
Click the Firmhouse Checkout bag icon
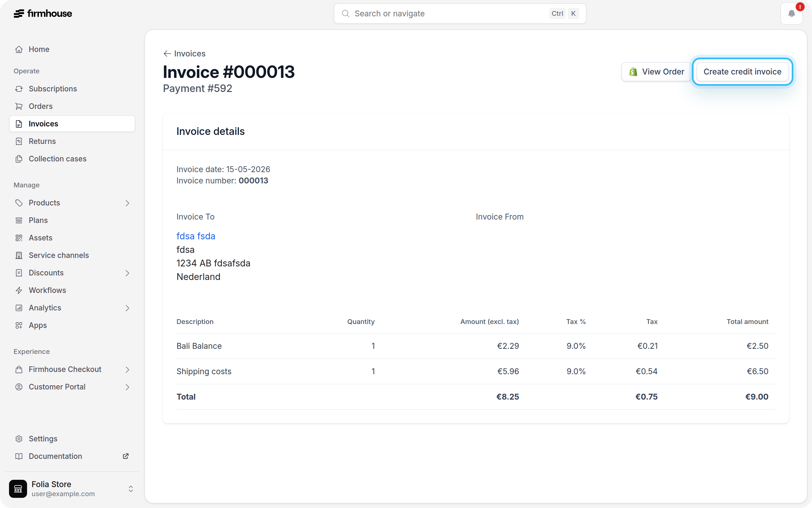(x=19, y=369)
